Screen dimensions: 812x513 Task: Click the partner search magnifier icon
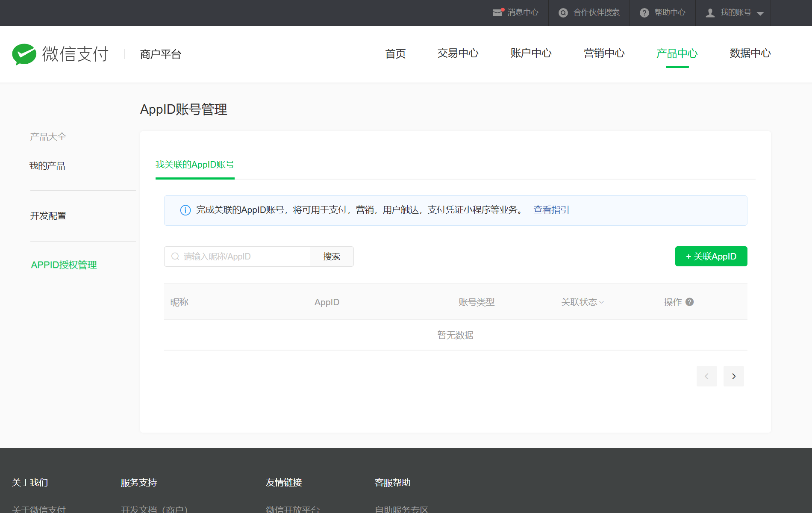click(563, 13)
